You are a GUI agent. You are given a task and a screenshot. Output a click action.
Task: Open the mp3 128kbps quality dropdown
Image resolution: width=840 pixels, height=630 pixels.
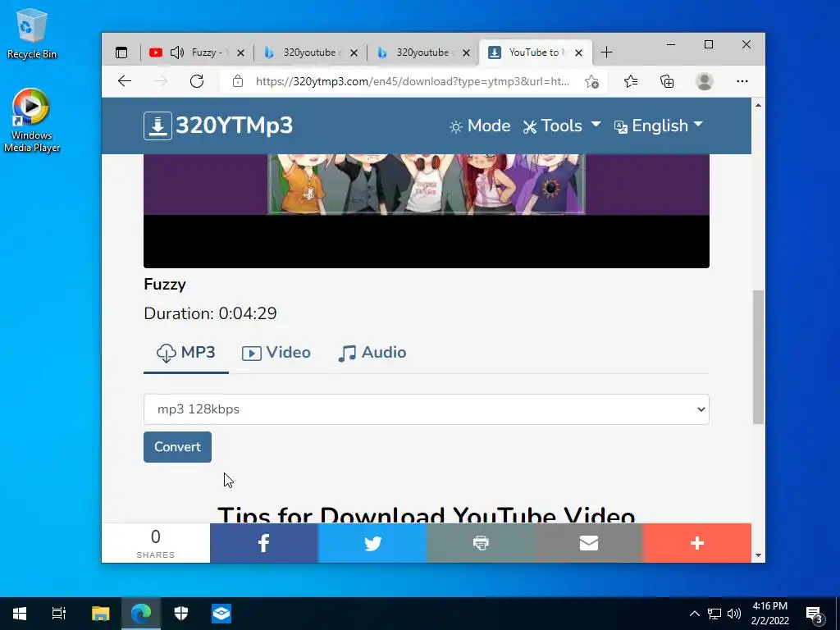(x=427, y=409)
